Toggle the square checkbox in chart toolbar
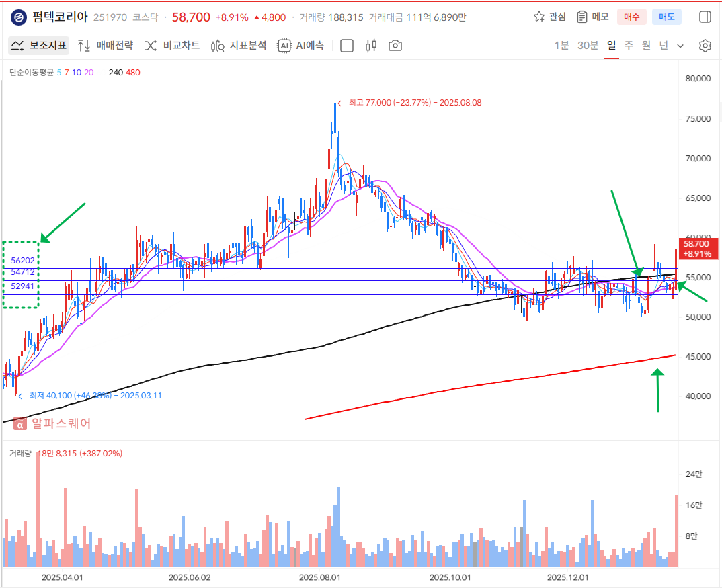Viewport: 722px width, 588px height. pyautogui.click(x=347, y=46)
